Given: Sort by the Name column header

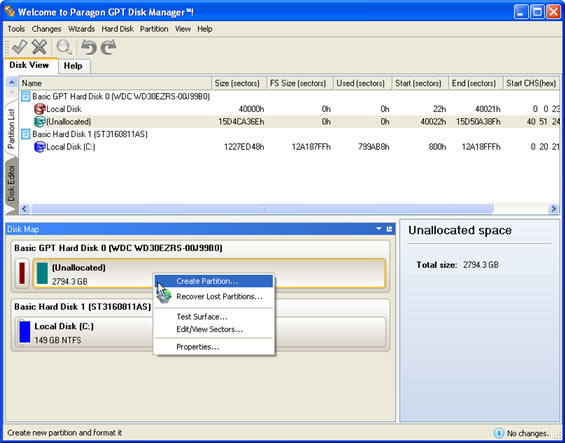Looking at the screenshot, I should [x=115, y=83].
